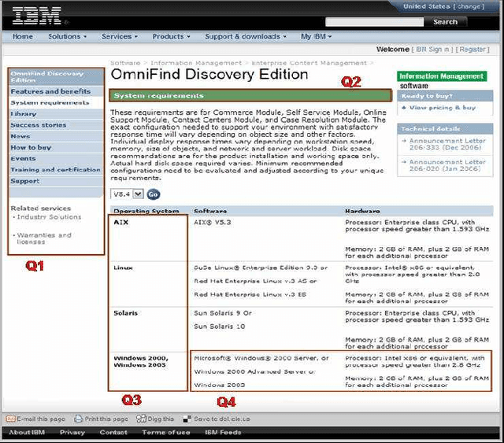The height and width of the screenshot is (443, 504).
Task: Open News sidebar item
Action: pos(56,136)
